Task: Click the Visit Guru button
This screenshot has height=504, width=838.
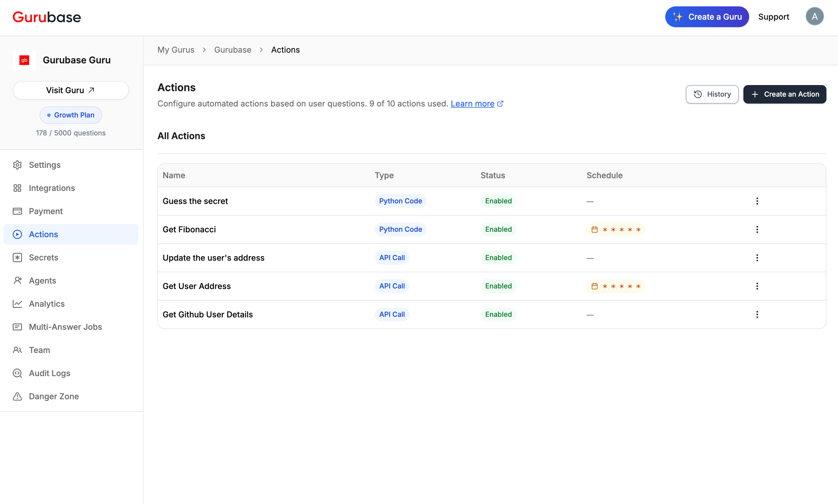Action: pos(71,90)
